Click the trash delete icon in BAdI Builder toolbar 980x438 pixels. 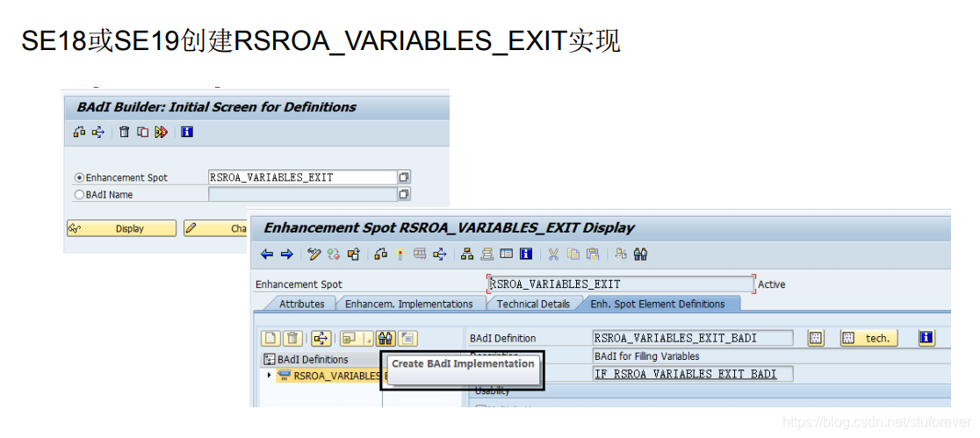point(125,132)
